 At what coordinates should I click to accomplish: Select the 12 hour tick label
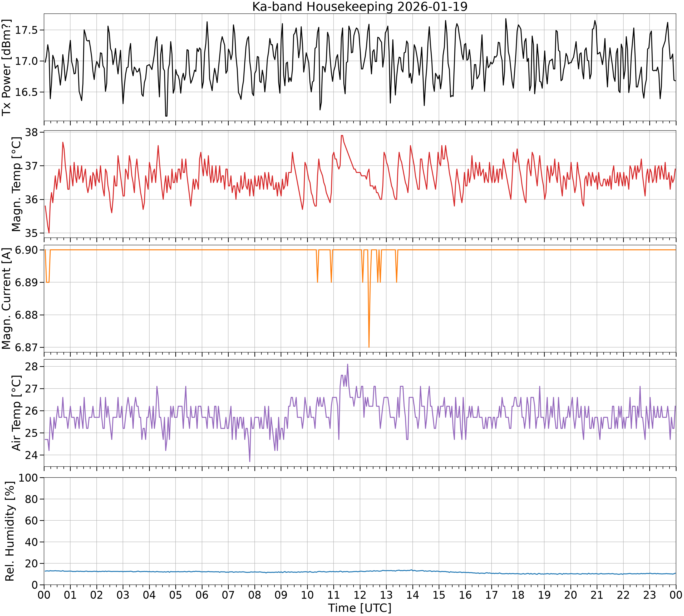click(x=360, y=595)
